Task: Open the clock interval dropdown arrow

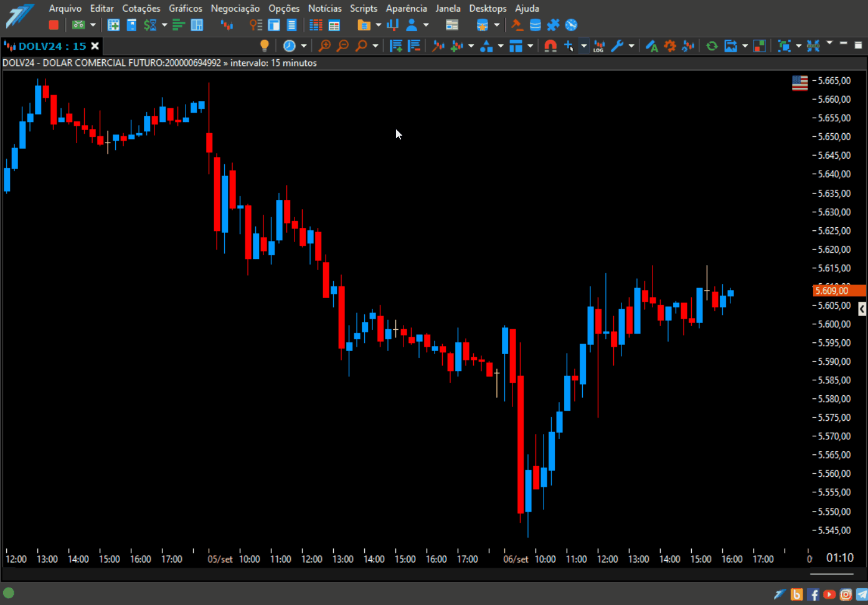Action: [304, 45]
